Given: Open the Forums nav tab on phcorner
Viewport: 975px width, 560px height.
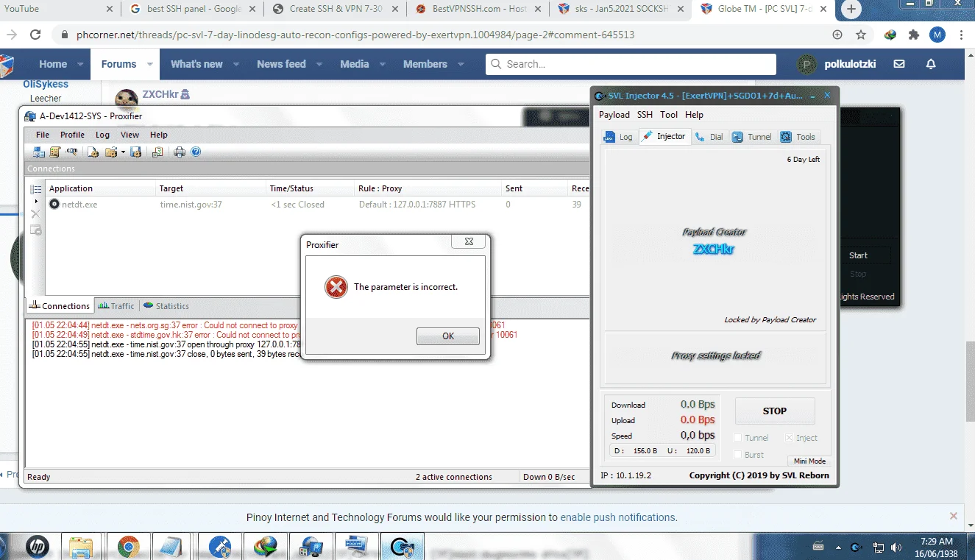Looking at the screenshot, I should pos(118,64).
